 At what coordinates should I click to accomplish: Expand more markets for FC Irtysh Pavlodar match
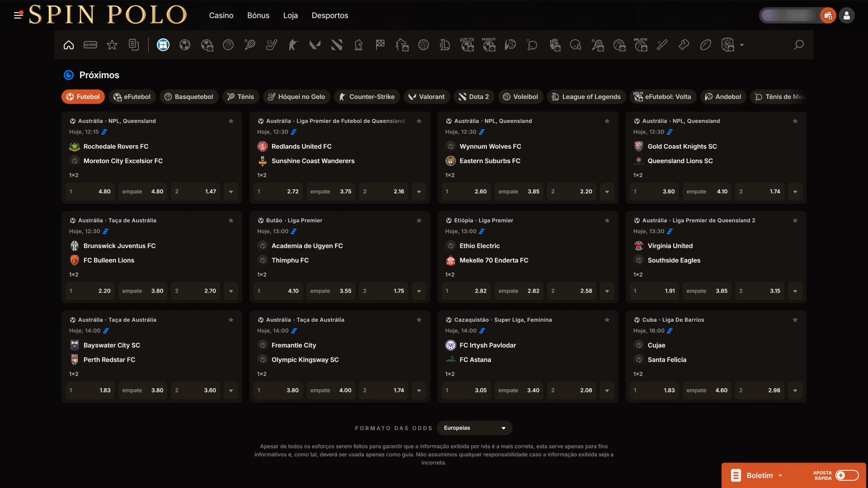(x=607, y=390)
